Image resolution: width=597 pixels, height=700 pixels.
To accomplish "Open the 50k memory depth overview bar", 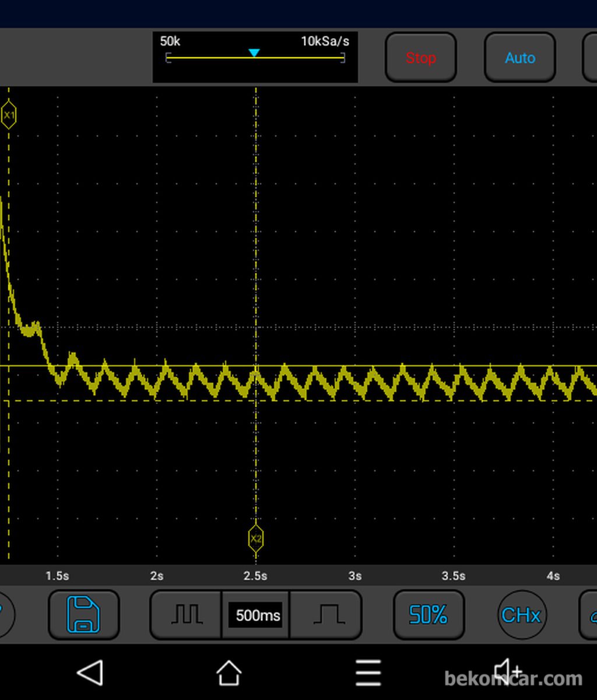I will (x=255, y=57).
